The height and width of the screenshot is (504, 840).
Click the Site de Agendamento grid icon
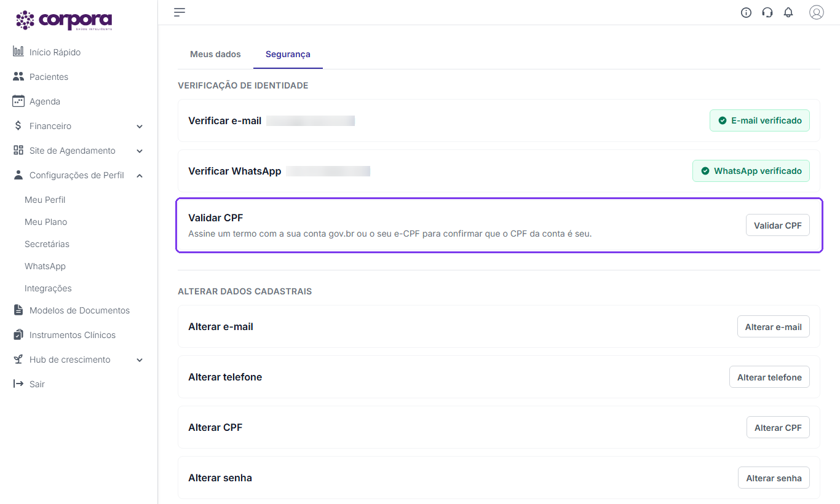tap(18, 151)
